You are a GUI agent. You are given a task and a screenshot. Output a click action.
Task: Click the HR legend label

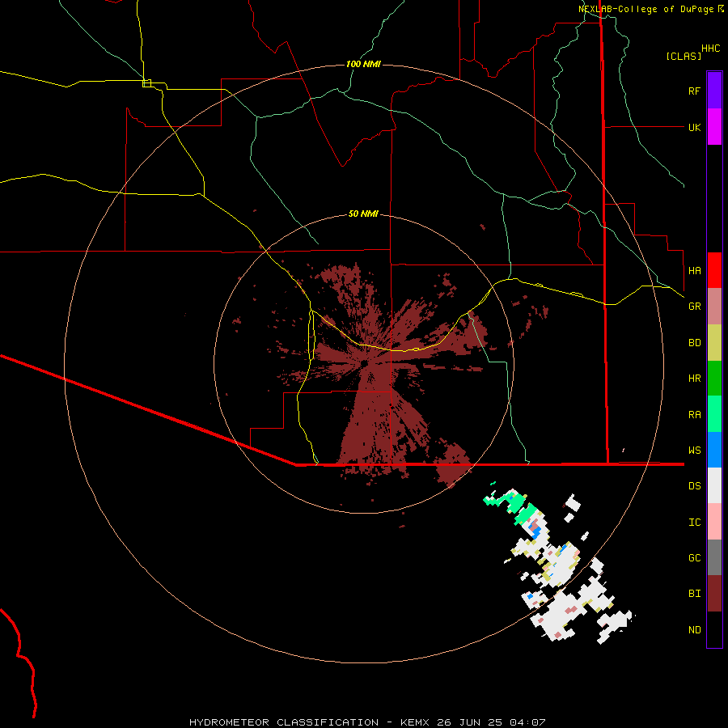pyautogui.click(x=694, y=379)
